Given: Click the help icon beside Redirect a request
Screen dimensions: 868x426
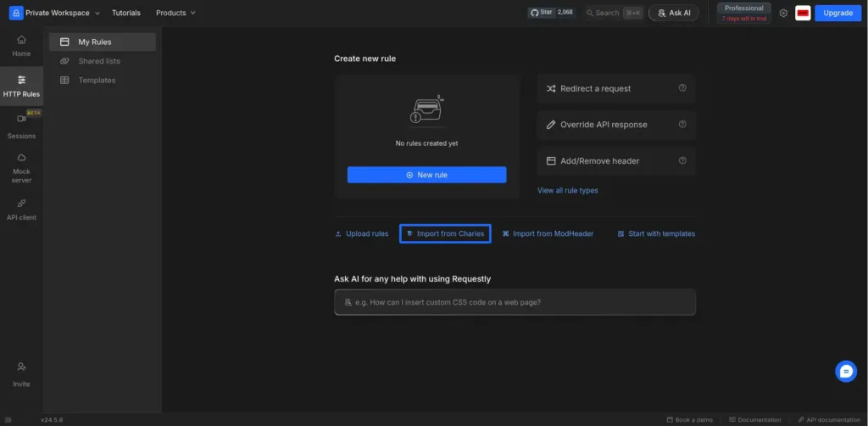Looking at the screenshot, I should coord(682,88).
